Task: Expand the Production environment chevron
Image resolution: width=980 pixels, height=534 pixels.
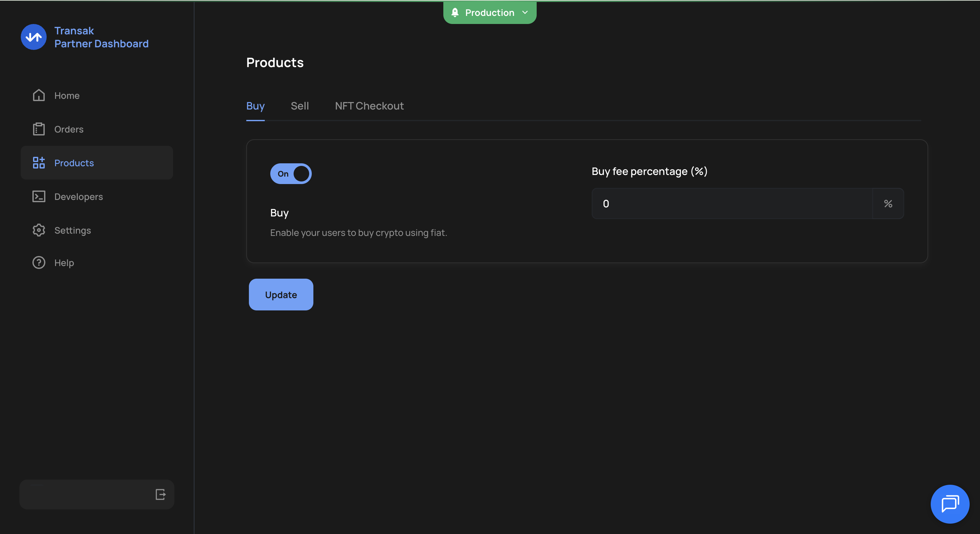Action: (x=525, y=13)
